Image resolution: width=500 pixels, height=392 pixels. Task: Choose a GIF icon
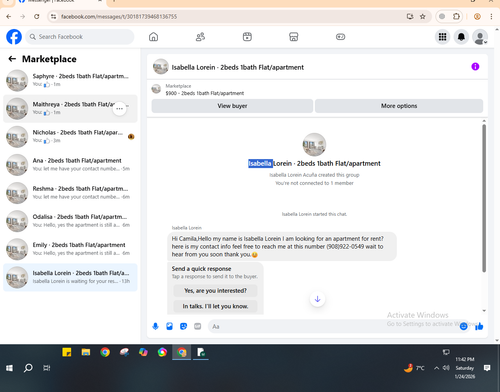point(198,326)
